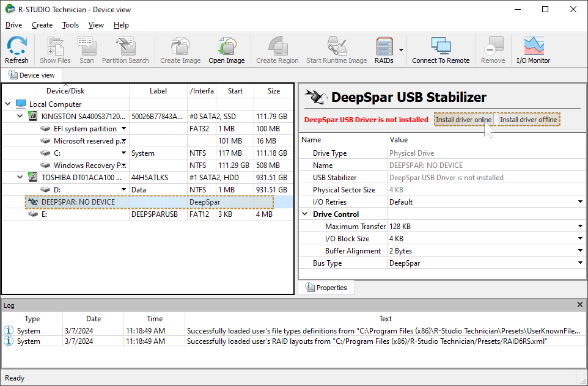Viewport: 588px width, 386px height.
Task: Open EFI system partition dropdown arrow
Action: point(123,128)
